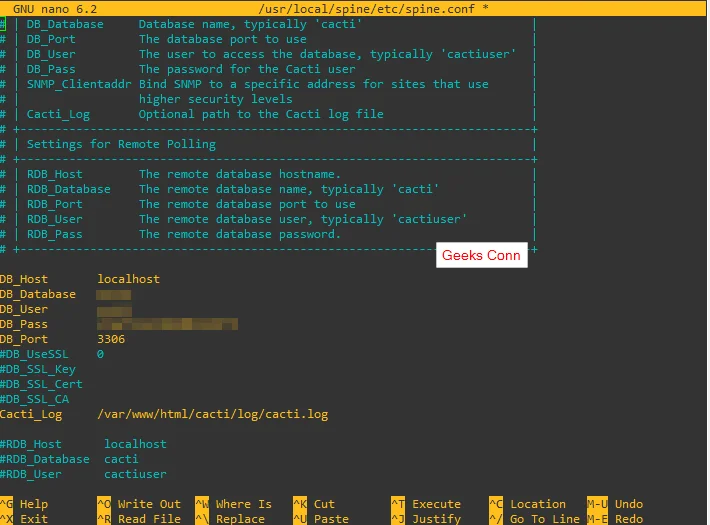Viewport: 710px width, 525px height.
Task: Click the DB_Port value 3306
Action: pos(111,339)
